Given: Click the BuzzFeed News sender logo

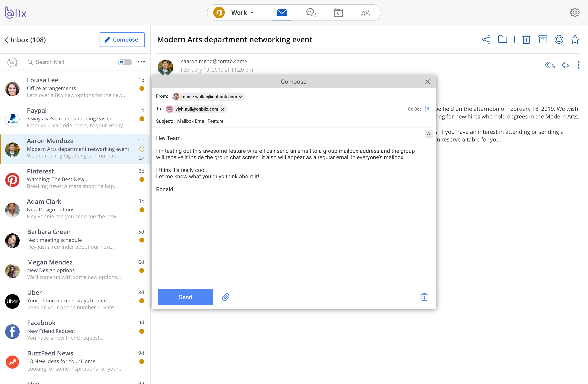Looking at the screenshot, I should [x=12, y=362].
